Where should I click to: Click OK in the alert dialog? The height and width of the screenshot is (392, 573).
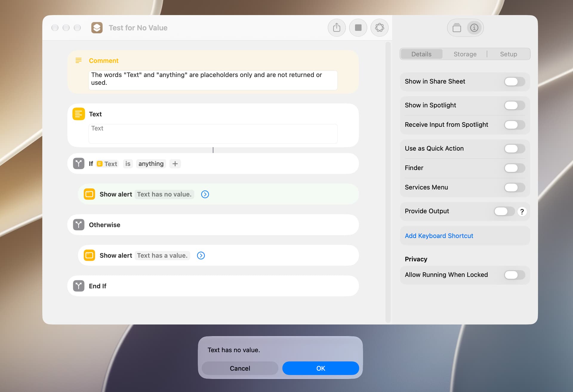pos(321,368)
